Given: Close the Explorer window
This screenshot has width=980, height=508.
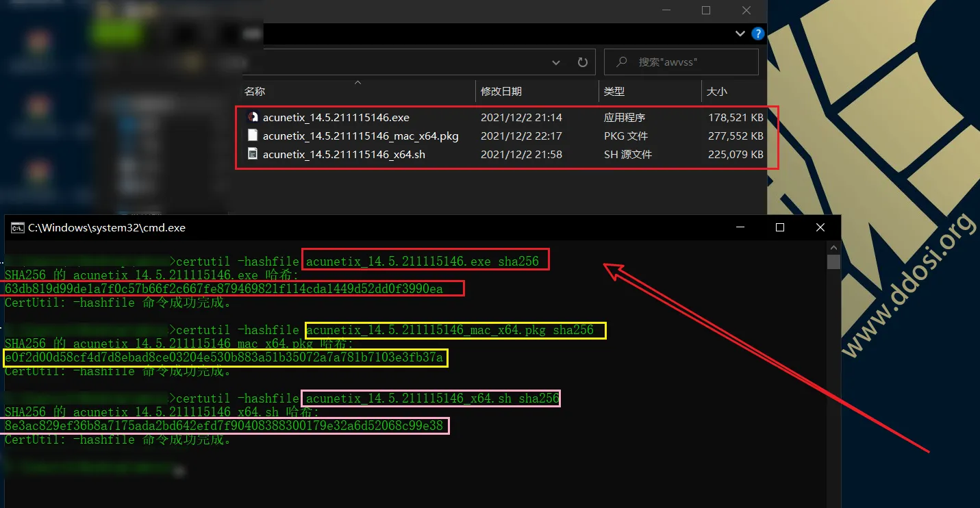Looking at the screenshot, I should 746,10.
